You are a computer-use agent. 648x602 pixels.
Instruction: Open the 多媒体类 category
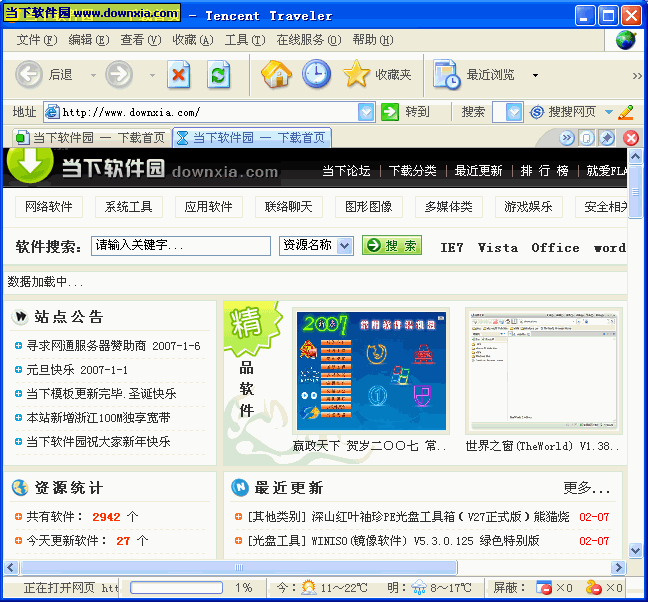click(448, 207)
